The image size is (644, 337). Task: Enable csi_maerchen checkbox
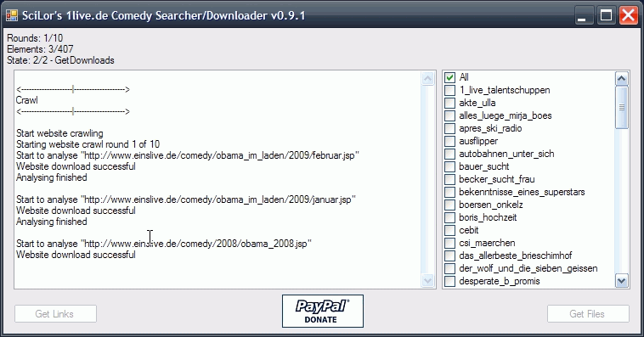coord(450,243)
